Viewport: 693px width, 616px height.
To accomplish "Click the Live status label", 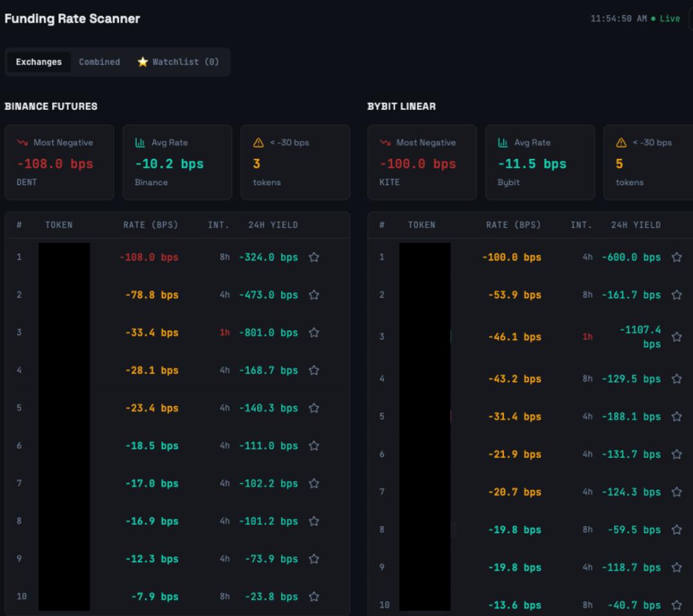I will (x=670, y=19).
